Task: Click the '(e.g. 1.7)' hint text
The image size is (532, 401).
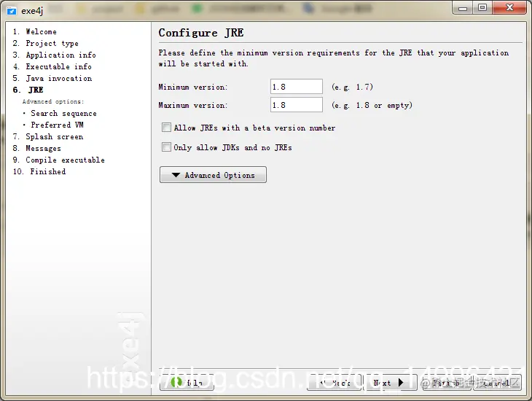Action: click(x=352, y=87)
